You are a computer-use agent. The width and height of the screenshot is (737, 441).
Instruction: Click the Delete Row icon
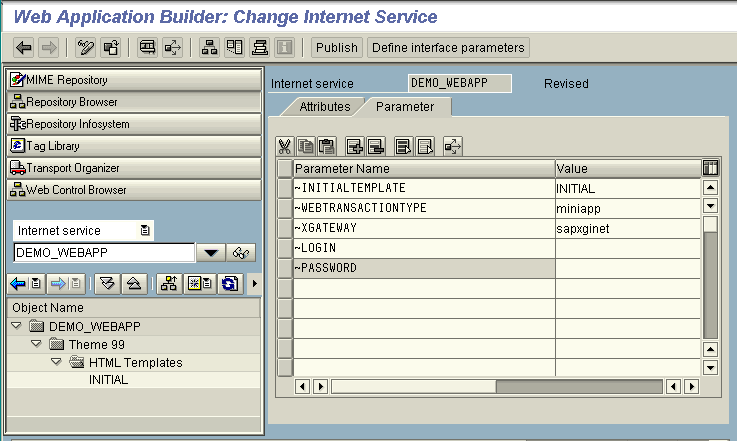pyautogui.click(x=376, y=146)
